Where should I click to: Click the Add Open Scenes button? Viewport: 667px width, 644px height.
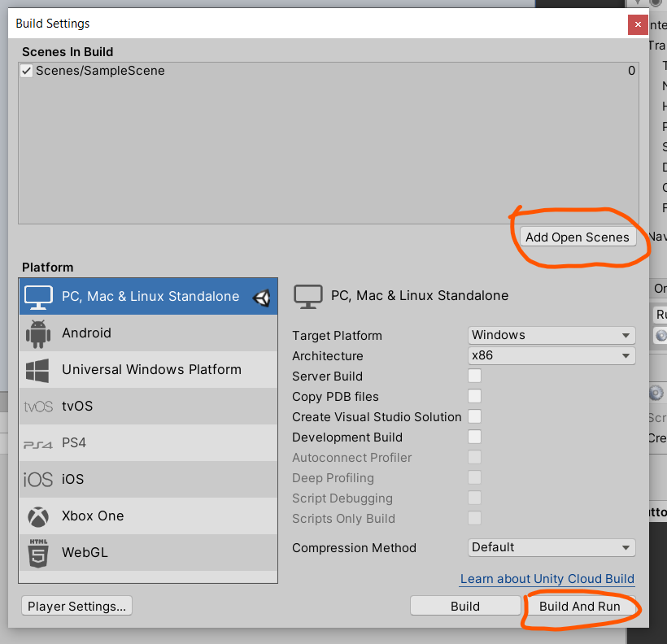pos(577,237)
